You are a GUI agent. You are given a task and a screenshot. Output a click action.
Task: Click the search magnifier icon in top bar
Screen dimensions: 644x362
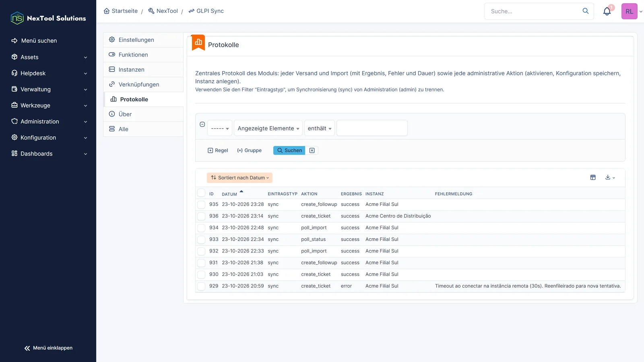point(586,11)
